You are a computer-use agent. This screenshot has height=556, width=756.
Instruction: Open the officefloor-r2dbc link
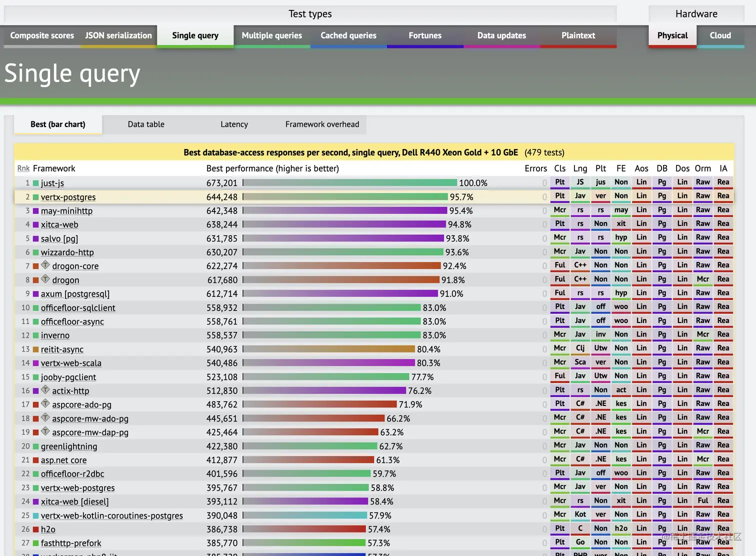(72, 474)
